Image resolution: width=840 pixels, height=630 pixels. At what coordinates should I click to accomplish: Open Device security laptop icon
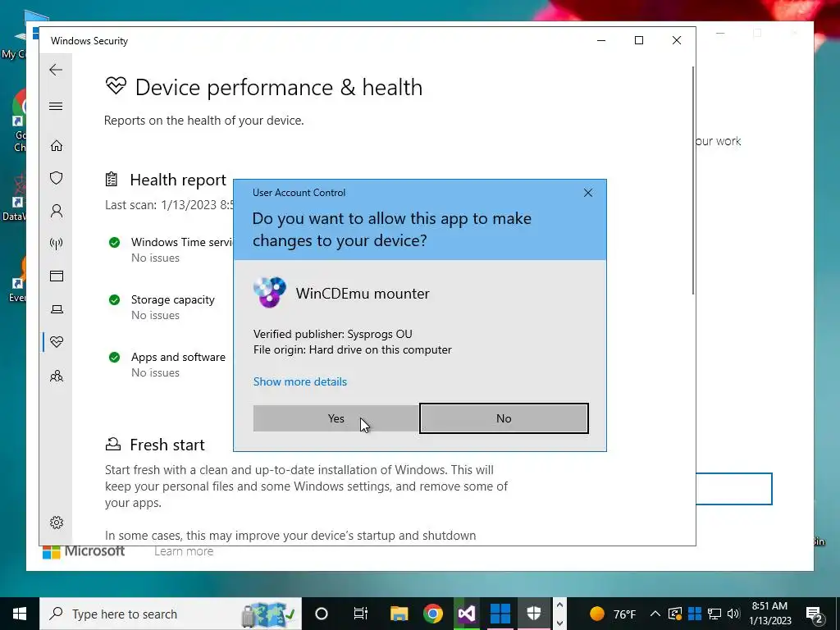57,309
